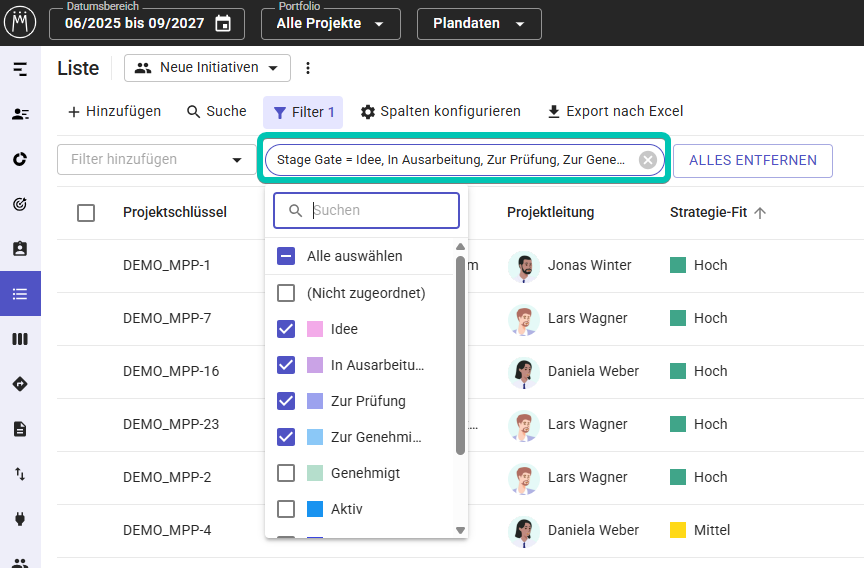The image size is (864, 568).
Task: Open the list view in sidebar
Action: click(x=20, y=294)
